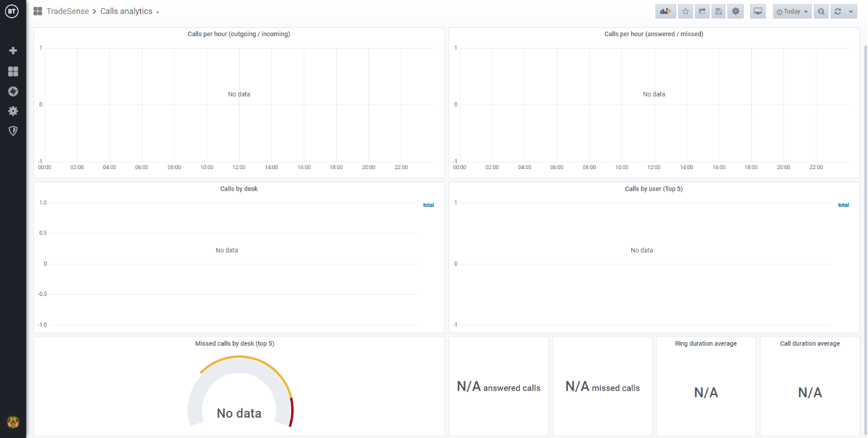Click 'No data' in outgoing / incoming chart

[239, 94]
